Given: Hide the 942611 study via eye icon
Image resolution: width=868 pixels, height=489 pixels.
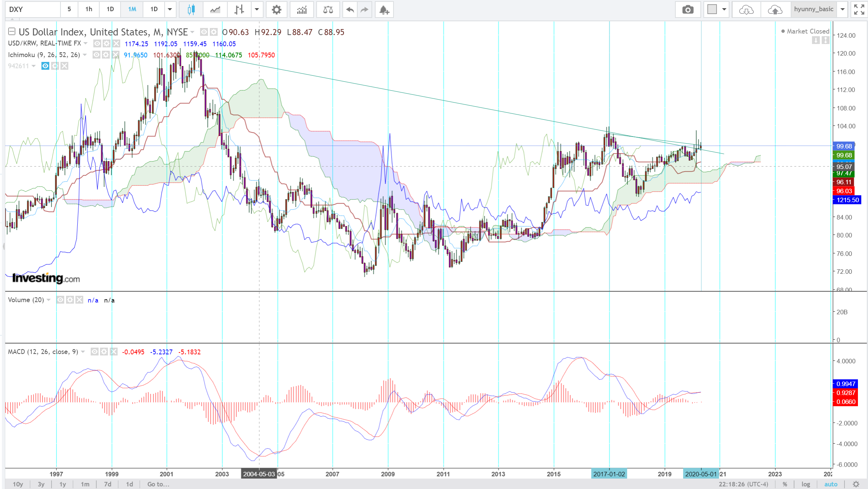Looking at the screenshot, I should (x=45, y=66).
